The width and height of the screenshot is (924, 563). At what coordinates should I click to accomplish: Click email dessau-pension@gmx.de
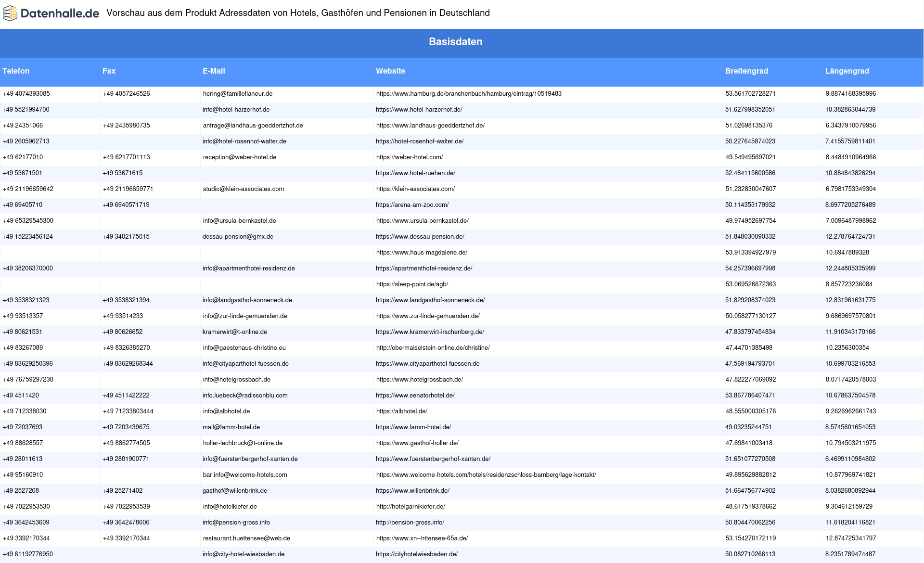point(238,237)
